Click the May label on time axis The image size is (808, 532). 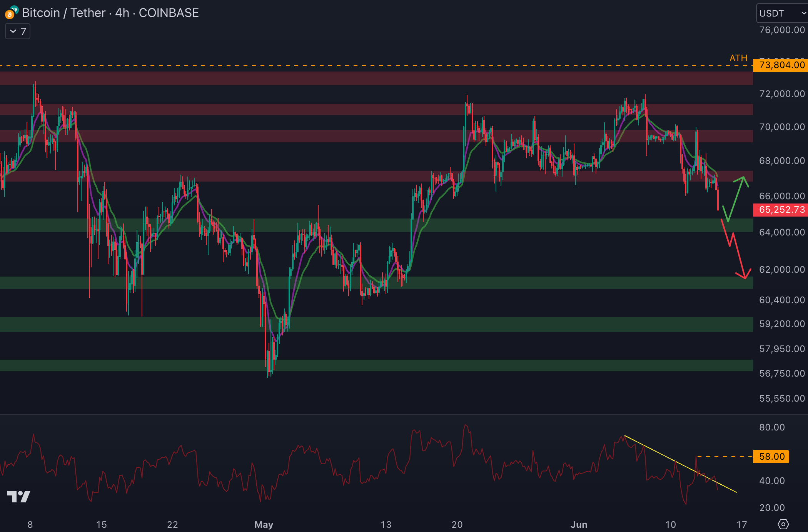click(x=264, y=524)
